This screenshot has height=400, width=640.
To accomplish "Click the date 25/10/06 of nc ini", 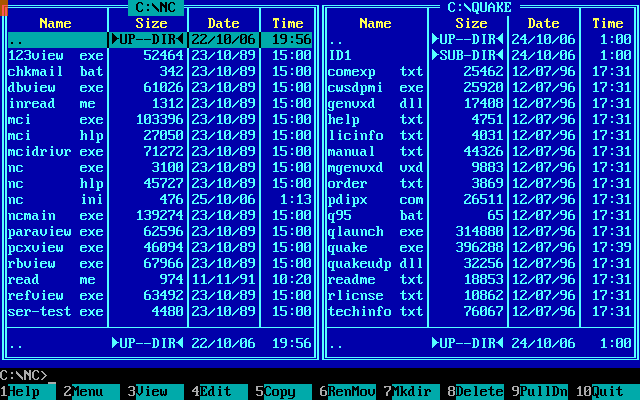I will tap(224, 200).
